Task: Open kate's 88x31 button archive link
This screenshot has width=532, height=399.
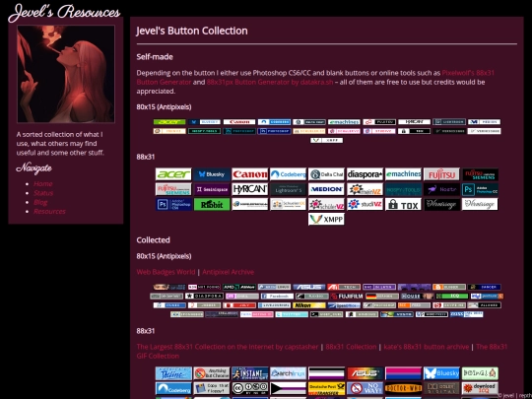Action: (427, 347)
